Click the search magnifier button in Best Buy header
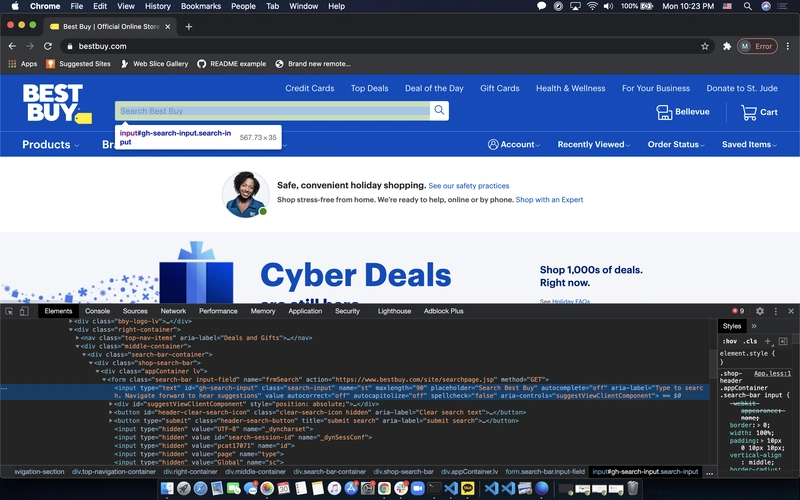This screenshot has width=800, height=500. click(439, 110)
